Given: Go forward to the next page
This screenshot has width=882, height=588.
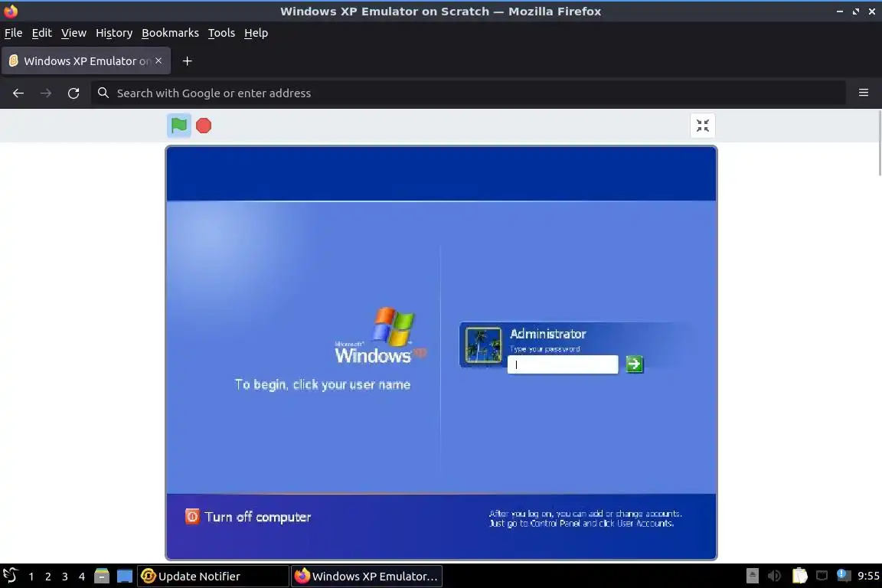Looking at the screenshot, I should click(x=46, y=93).
